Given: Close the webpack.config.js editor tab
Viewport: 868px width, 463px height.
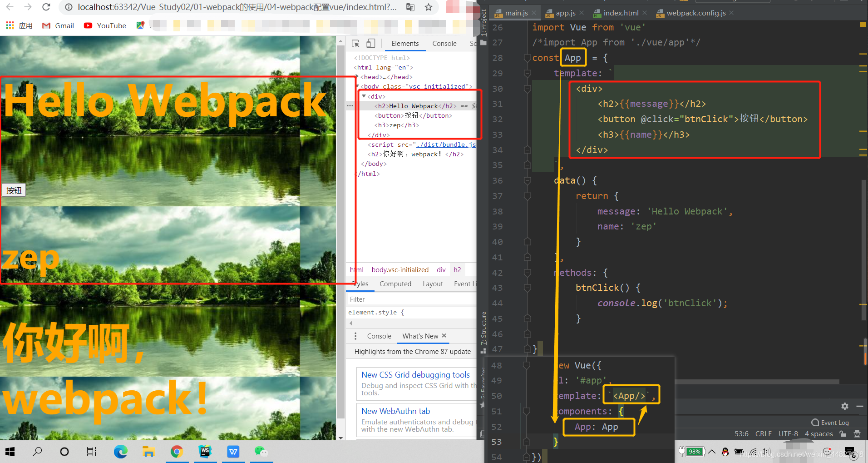Looking at the screenshot, I should pos(731,13).
